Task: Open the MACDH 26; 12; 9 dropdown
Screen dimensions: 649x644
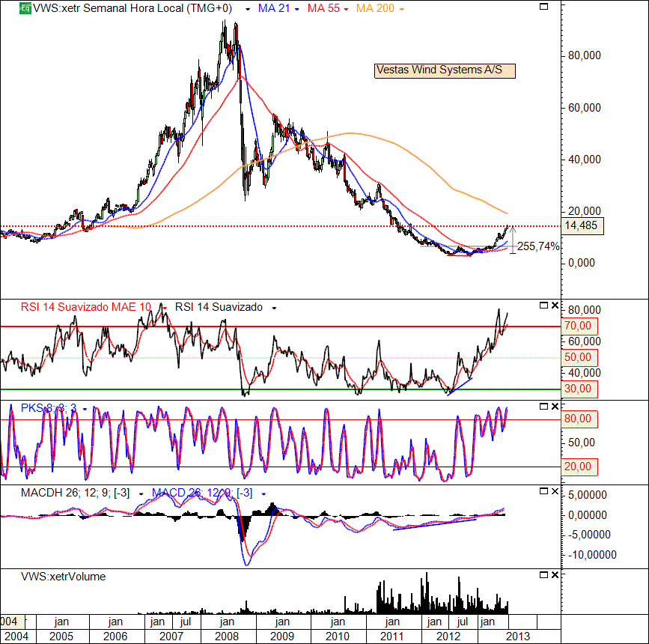Action: [x=141, y=493]
